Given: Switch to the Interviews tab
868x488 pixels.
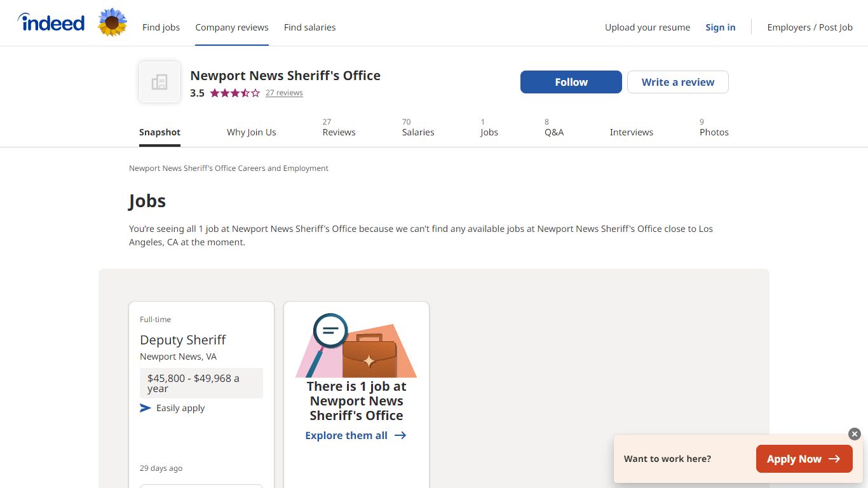Looking at the screenshot, I should click(x=632, y=132).
